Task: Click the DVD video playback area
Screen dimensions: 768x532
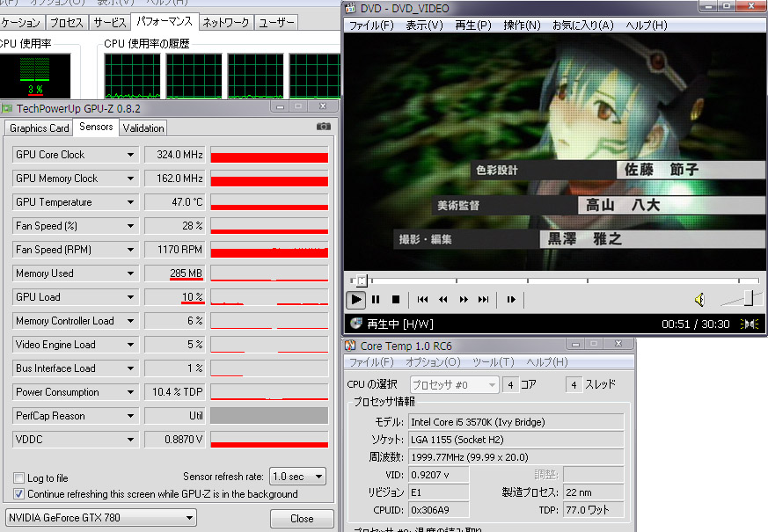Action: 555,152
